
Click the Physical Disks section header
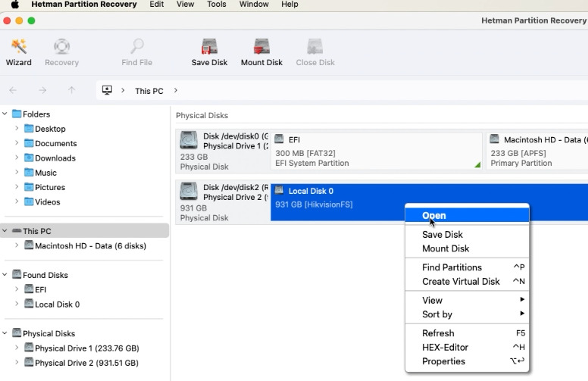pos(202,115)
